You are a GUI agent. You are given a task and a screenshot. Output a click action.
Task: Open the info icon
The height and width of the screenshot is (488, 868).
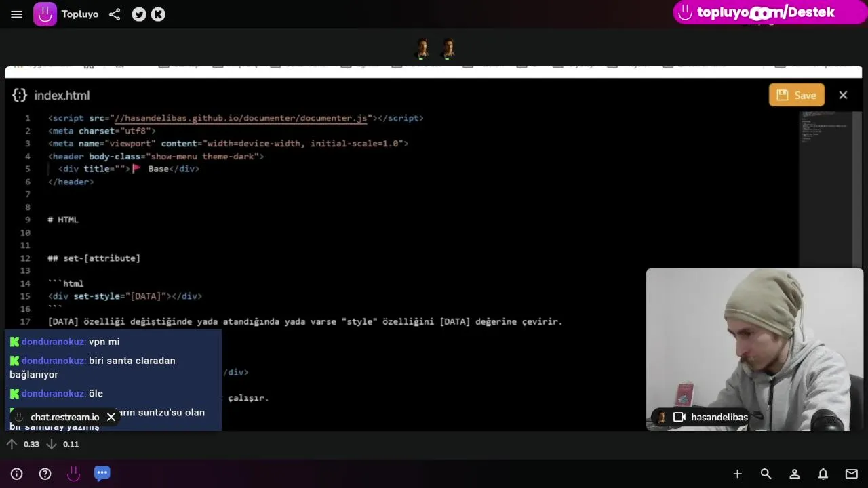(x=16, y=474)
